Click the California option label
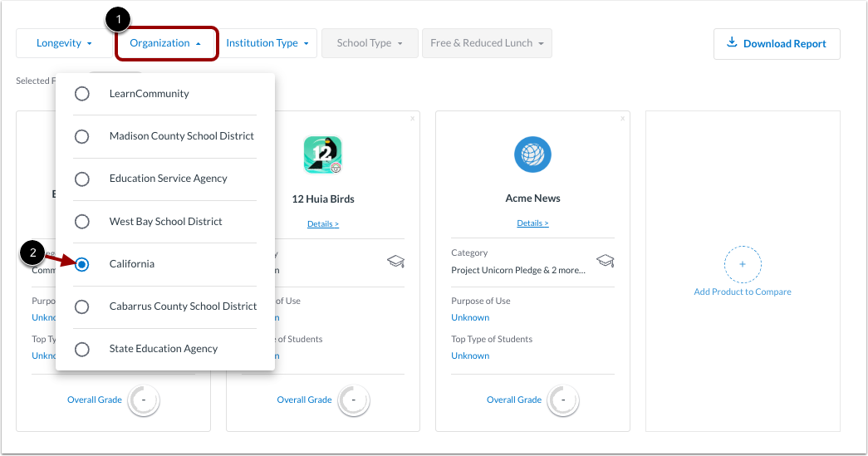 click(132, 264)
